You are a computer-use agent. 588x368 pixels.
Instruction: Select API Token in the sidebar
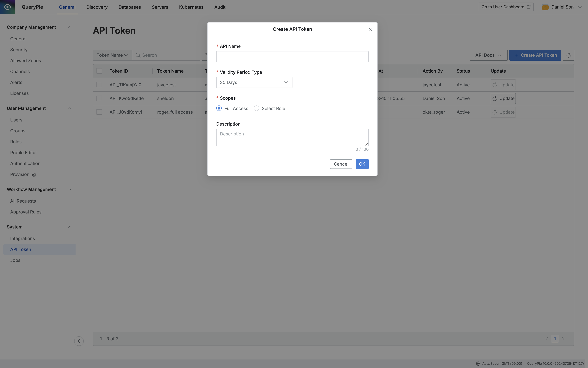(39, 249)
